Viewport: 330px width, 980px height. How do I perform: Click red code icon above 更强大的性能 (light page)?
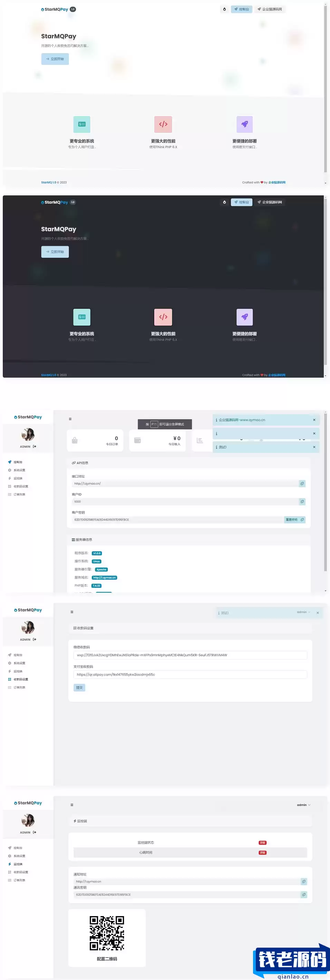pyautogui.click(x=163, y=124)
